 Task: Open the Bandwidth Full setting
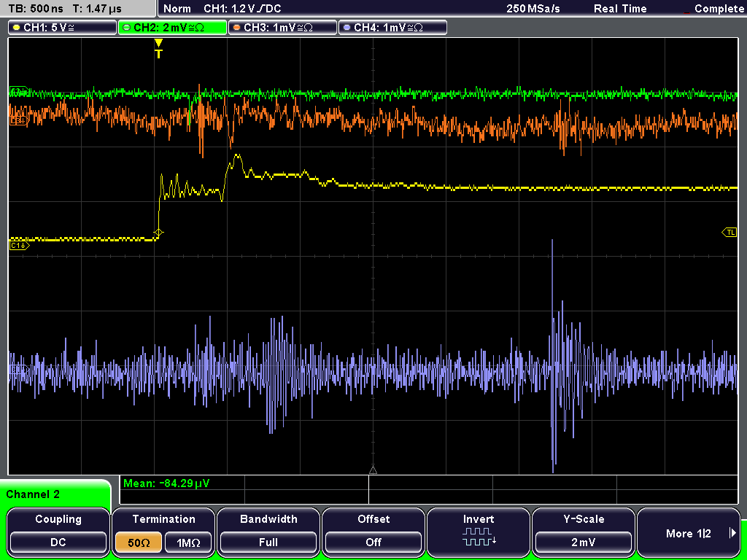268,531
